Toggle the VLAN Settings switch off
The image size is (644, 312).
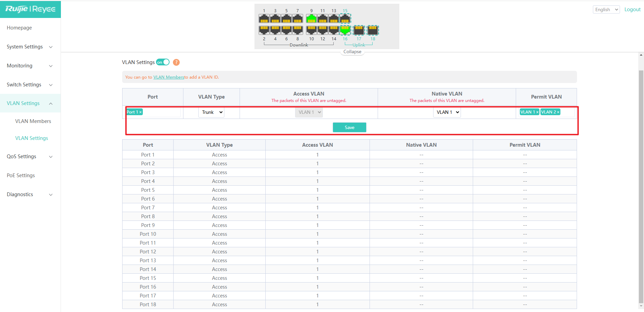point(163,62)
